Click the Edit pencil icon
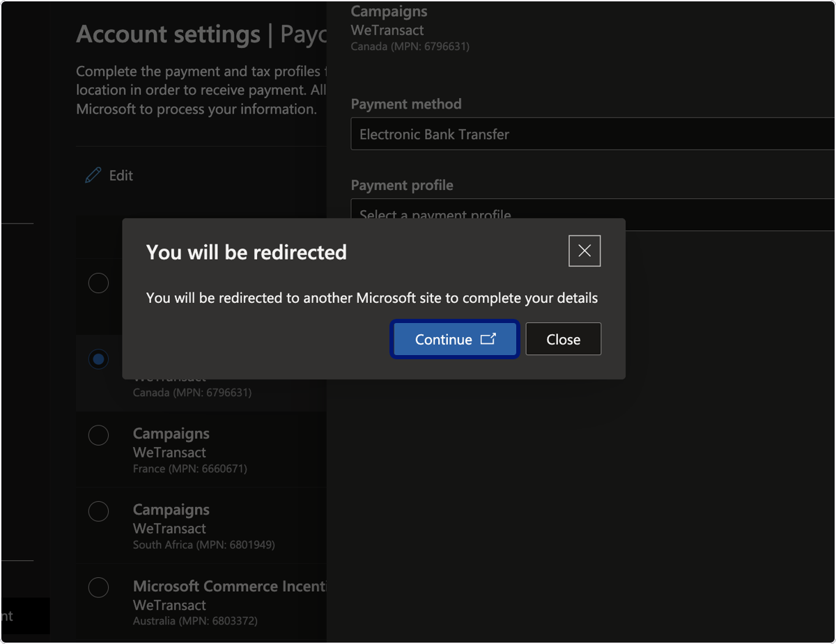836x644 pixels. pos(93,175)
